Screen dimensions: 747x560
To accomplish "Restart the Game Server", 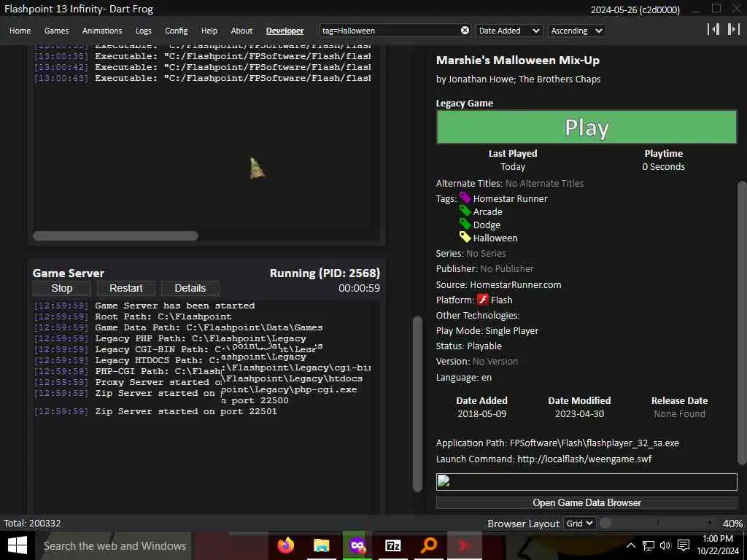I will (x=125, y=288).
